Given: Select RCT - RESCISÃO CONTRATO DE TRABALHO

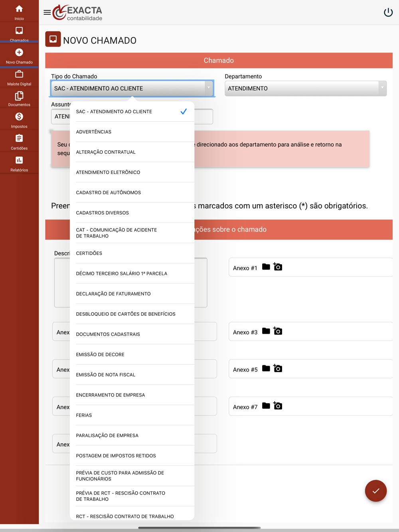Looking at the screenshot, I should pos(132,514).
